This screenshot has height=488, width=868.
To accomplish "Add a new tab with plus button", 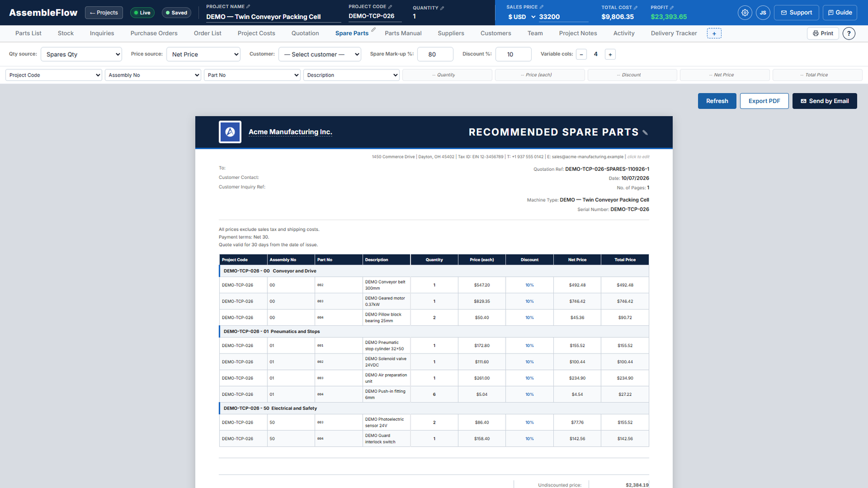I will click(714, 34).
